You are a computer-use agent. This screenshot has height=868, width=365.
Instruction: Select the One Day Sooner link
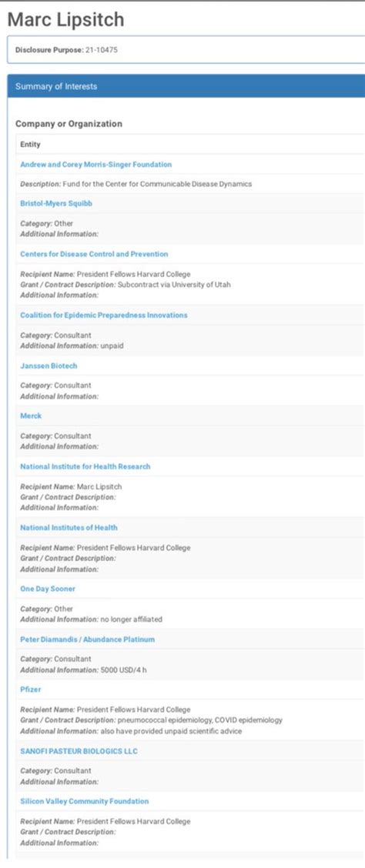(x=48, y=589)
